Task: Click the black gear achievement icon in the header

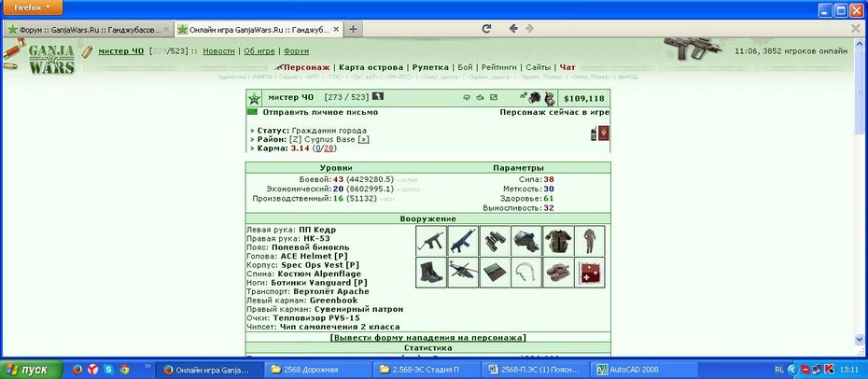Action: tap(534, 98)
